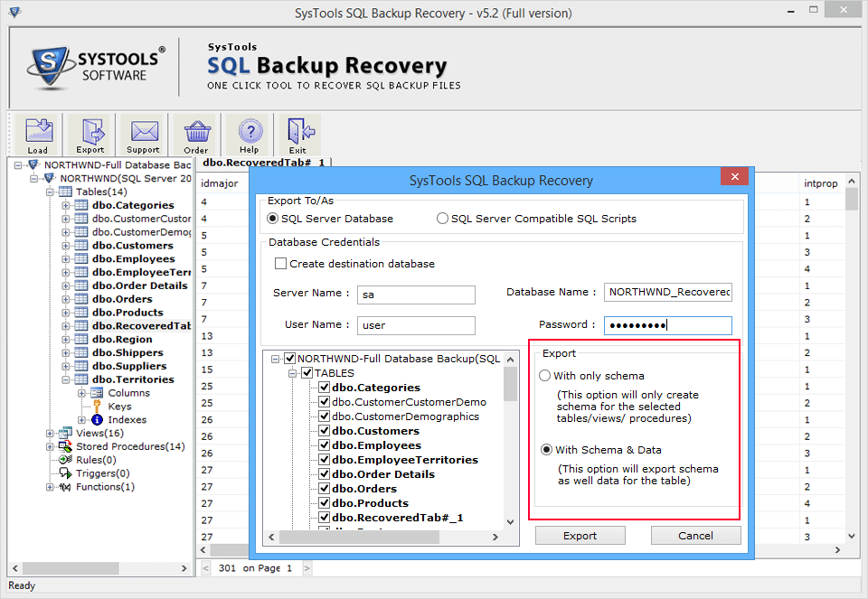Select the Views(16) node icon
This screenshot has width=868, height=599.
pyautogui.click(x=65, y=433)
